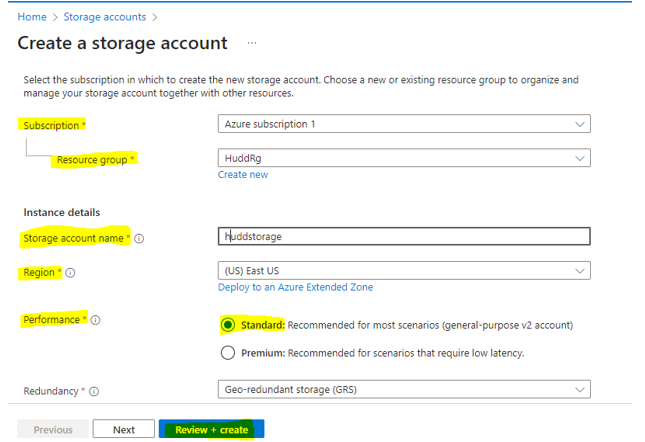The width and height of the screenshot is (645, 442).
Task: Click the Region info icon
Action: pyautogui.click(x=71, y=272)
